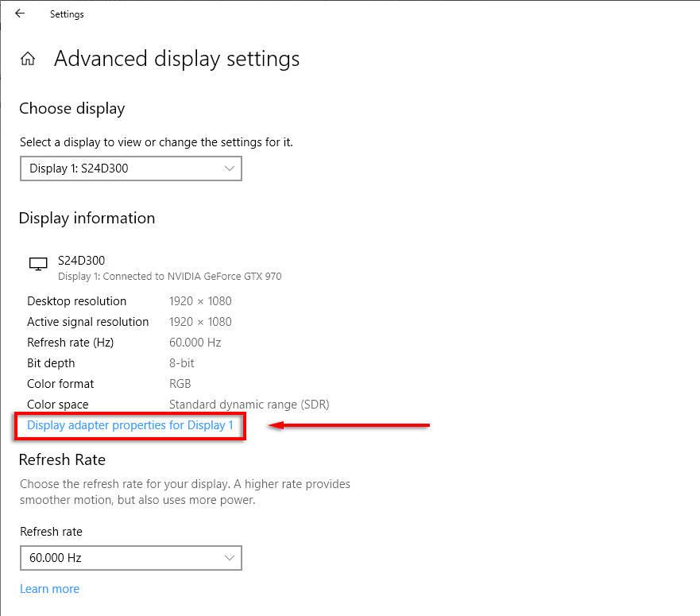This screenshot has width=700, height=616.
Task: Click the 8-bit Bit depth value
Action: (182, 363)
